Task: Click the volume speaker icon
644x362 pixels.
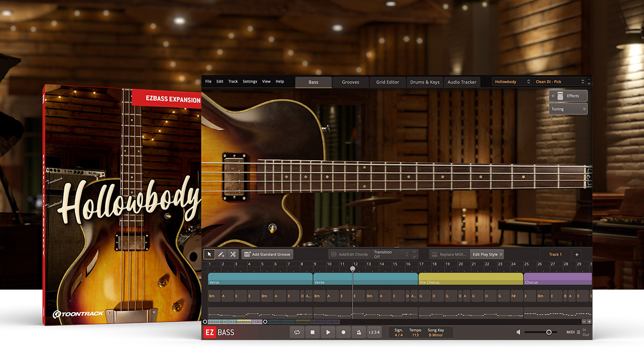Action: (518, 333)
